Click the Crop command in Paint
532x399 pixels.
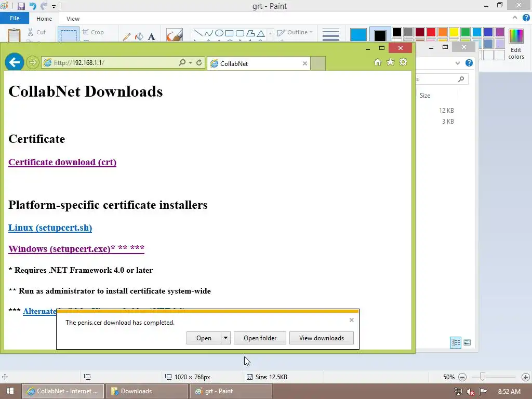click(93, 32)
